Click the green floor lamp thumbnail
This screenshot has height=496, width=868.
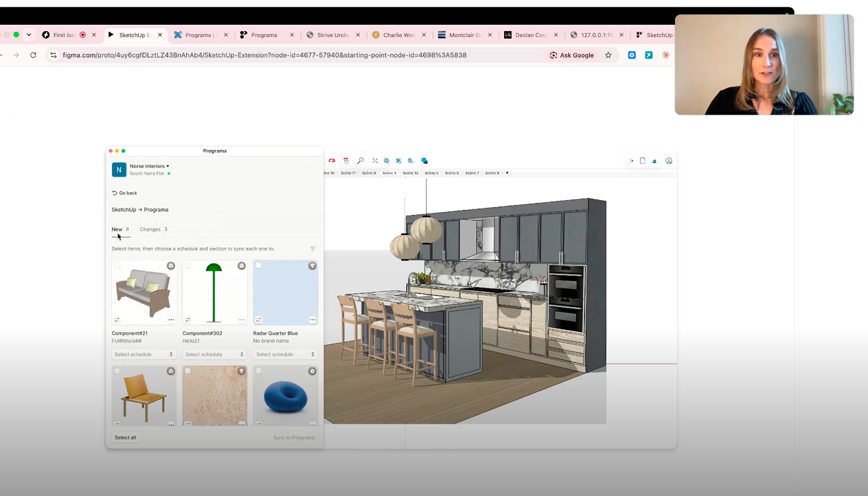(x=215, y=293)
